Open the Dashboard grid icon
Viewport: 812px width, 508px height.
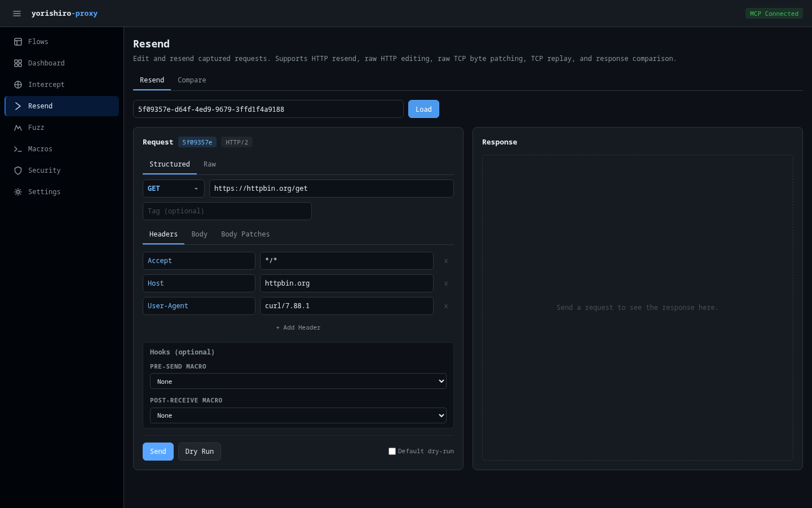(18, 63)
